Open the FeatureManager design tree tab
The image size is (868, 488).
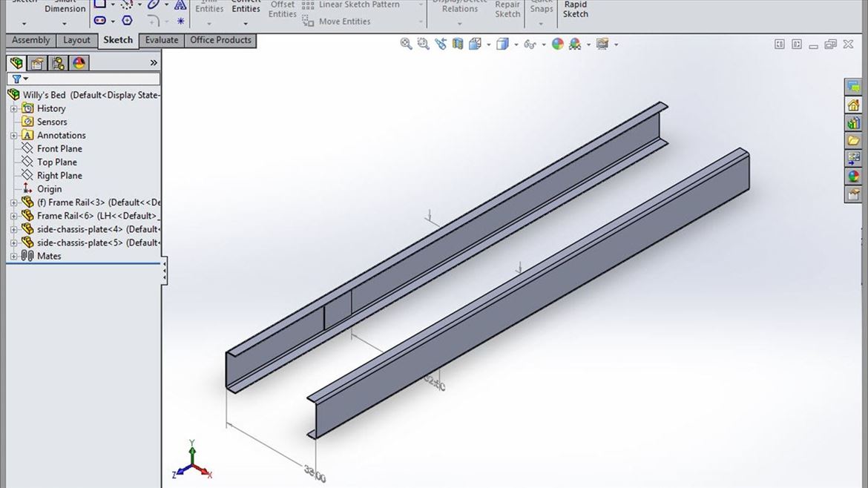(16, 63)
